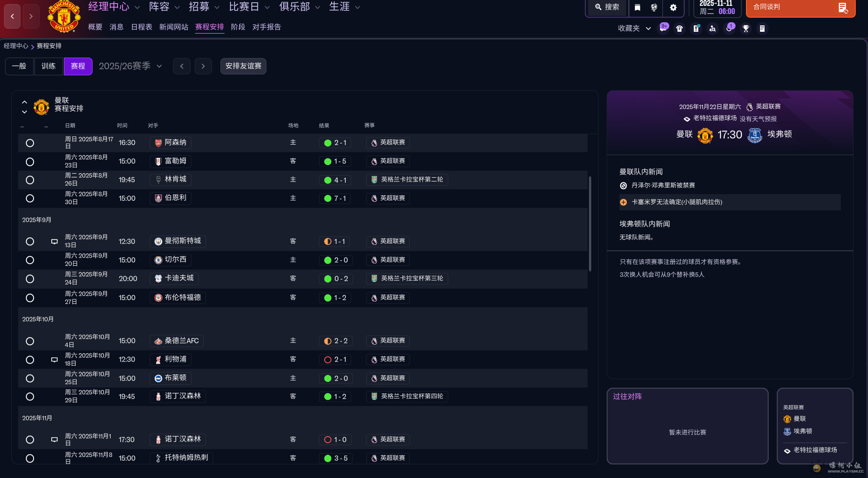The image size is (868, 478).
Task: Open the 2025/26赛季 season dropdown
Action: coord(131,66)
